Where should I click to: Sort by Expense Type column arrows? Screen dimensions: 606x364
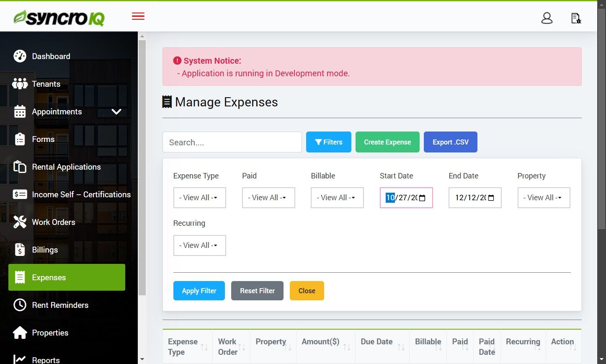(x=204, y=347)
